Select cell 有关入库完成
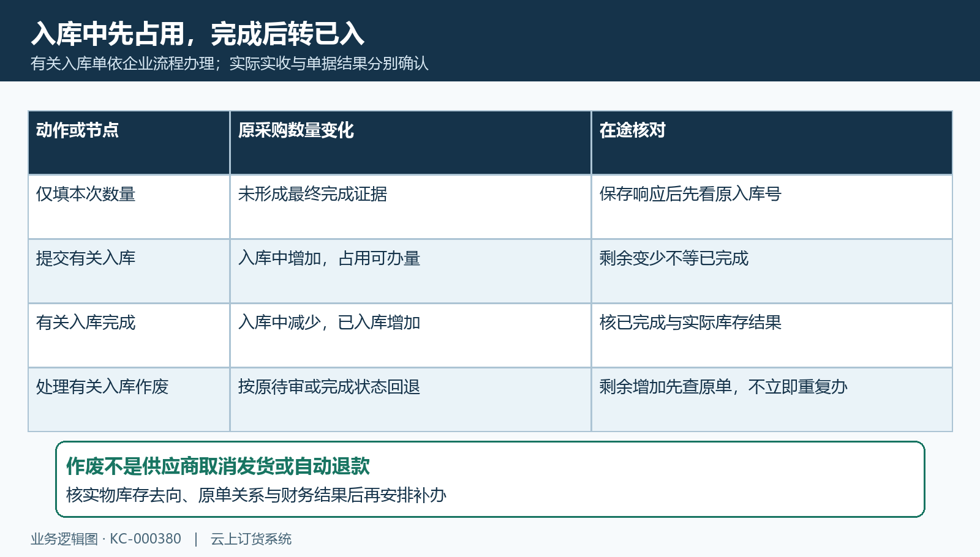Image resolution: width=980 pixels, height=557 pixels. (129, 335)
